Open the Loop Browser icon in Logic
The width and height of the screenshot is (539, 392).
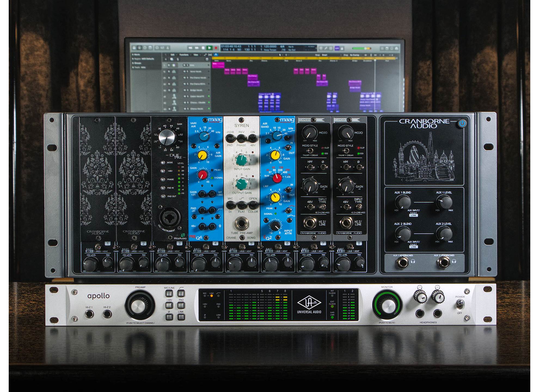click(392, 48)
